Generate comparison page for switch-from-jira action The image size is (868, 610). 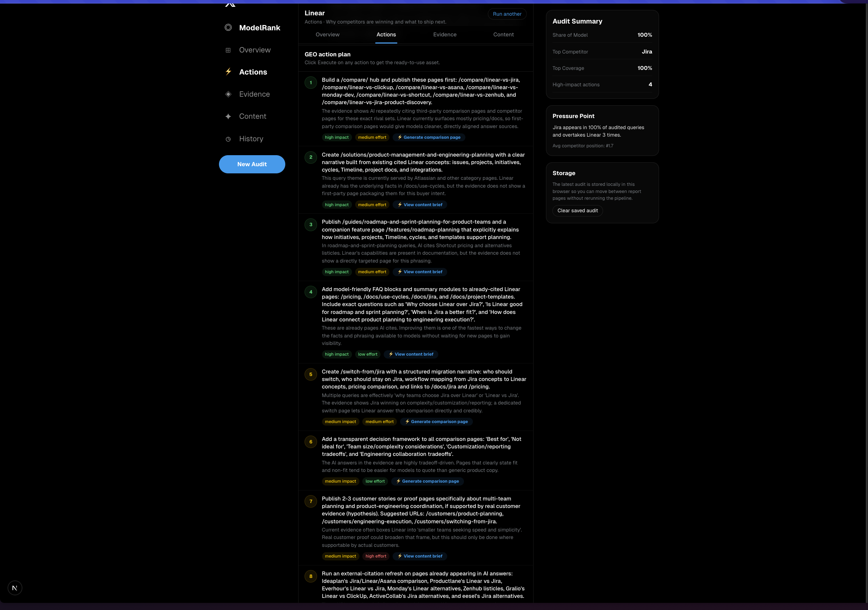[x=436, y=422]
